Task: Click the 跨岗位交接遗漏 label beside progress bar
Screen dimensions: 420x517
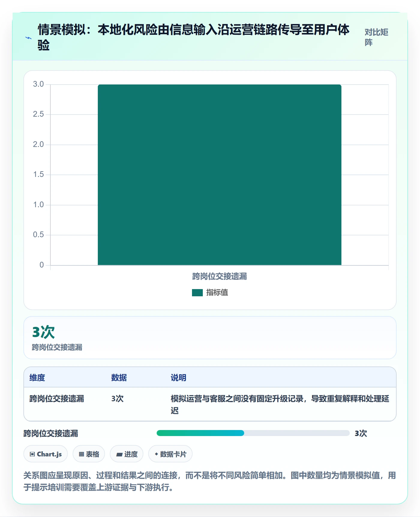Action: (x=51, y=433)
